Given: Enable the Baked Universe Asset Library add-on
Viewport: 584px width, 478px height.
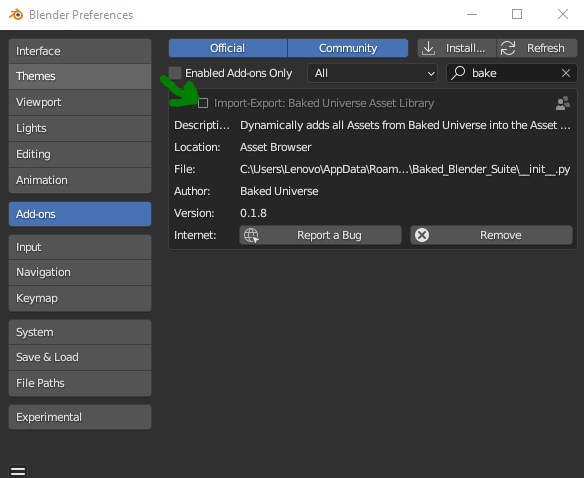Looking at the screenshot, I should [203, 103].
